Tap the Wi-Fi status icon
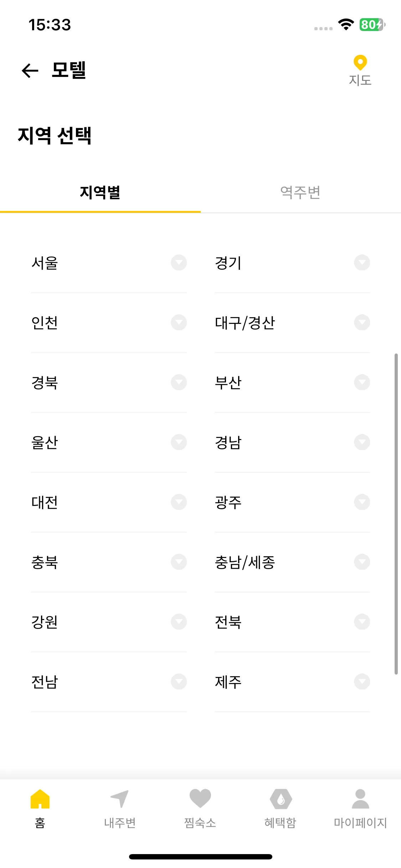 346,24
